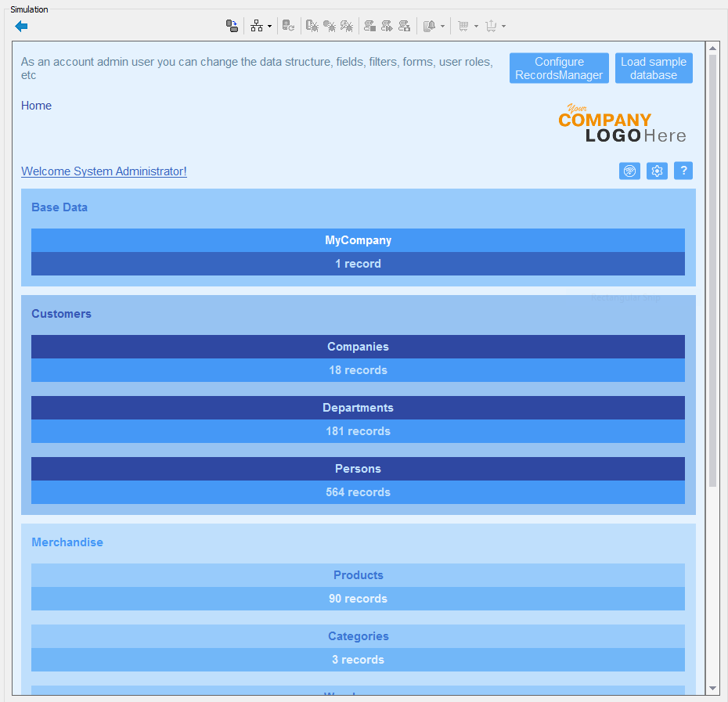
Task: Open settings via the gear icon
Action: coord(657,171)
